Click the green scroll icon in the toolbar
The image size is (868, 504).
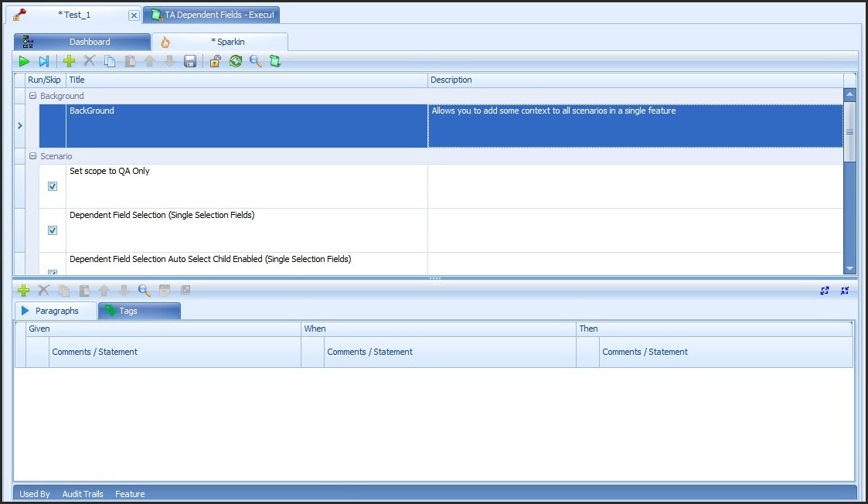tap(275, 62)
